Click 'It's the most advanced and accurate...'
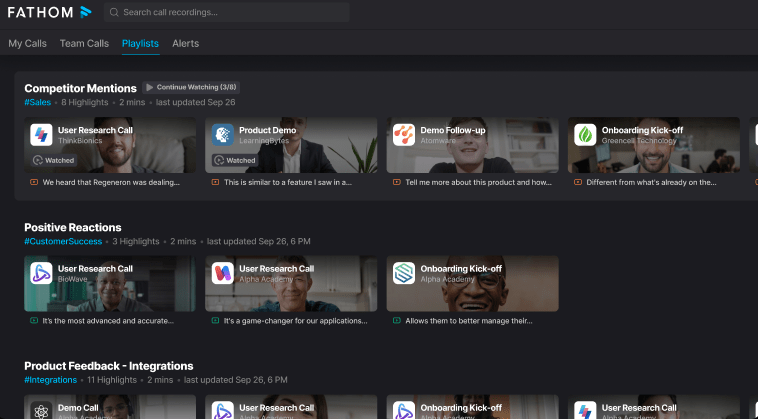Viewport: 758px width, 419px height. coord(108,320)
